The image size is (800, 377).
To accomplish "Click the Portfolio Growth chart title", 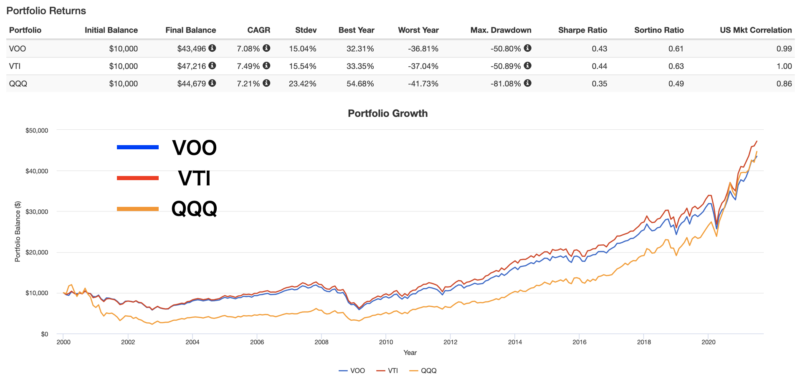I will 388,113.
